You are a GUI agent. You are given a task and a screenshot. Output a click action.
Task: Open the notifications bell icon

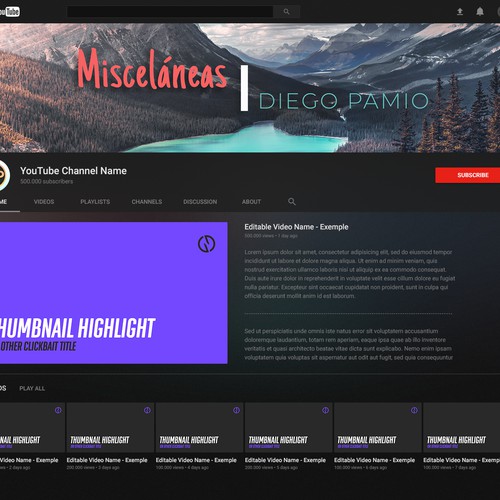tap(480, 12)
